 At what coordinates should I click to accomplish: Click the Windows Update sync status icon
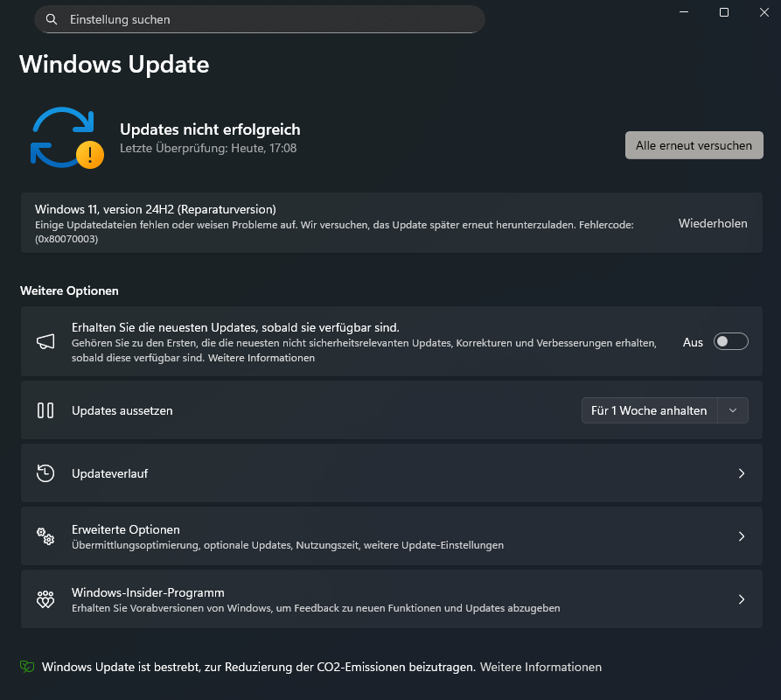click(67, 137)
